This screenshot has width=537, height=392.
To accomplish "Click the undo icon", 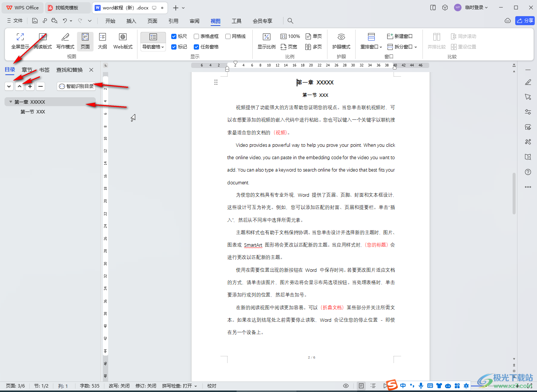I will [65, 21].
